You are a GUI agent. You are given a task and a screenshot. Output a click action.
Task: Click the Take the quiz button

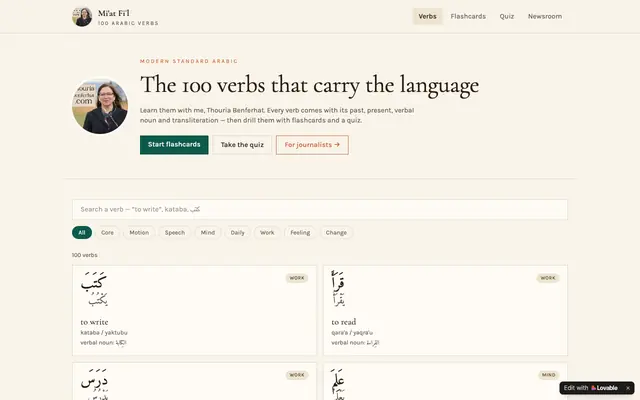(242, 144)
